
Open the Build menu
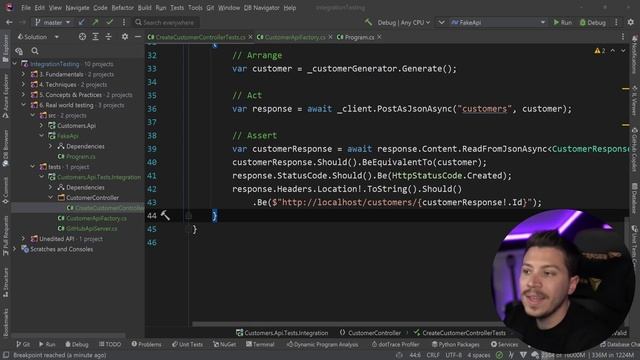[x=144, y=8]
